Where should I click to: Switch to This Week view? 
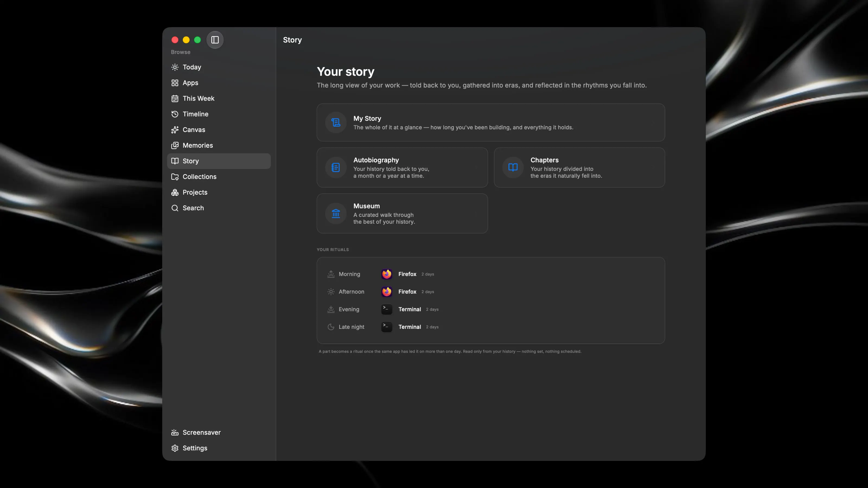[219, 98]
